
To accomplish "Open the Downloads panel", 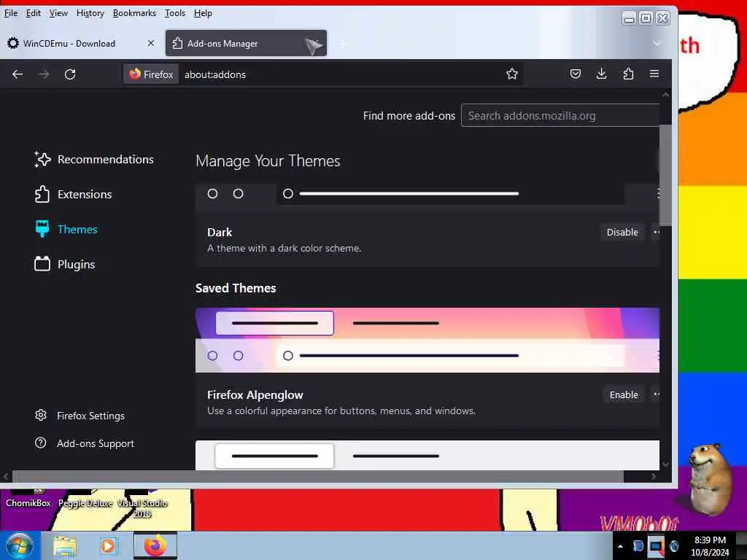I will (602, 74).
